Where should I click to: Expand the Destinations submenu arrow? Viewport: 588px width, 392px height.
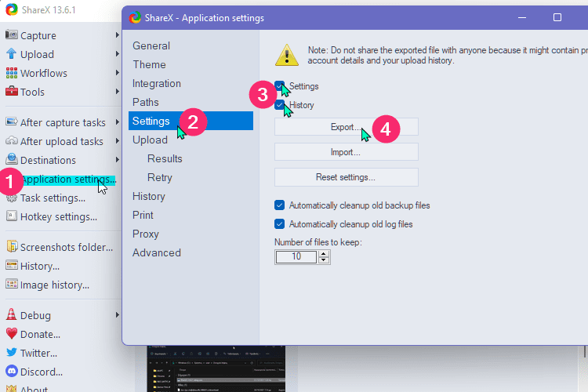[x=118, y=159]
